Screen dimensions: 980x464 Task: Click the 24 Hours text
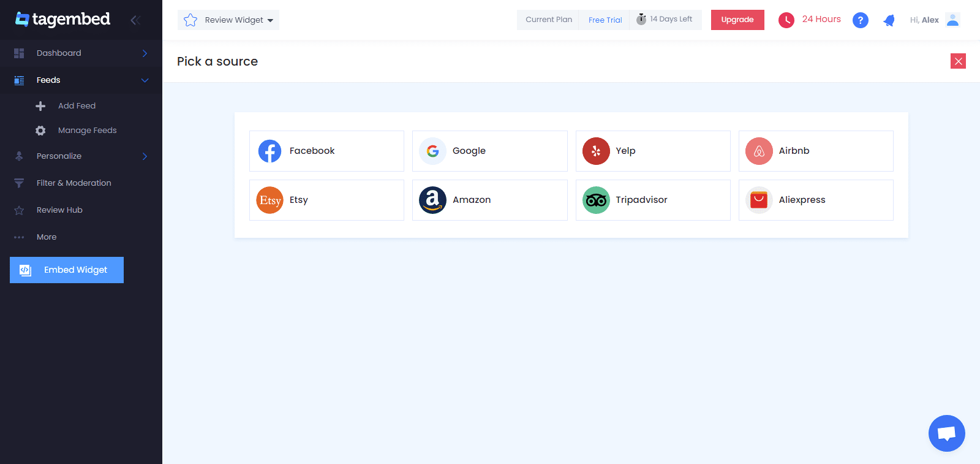[821, 19]
